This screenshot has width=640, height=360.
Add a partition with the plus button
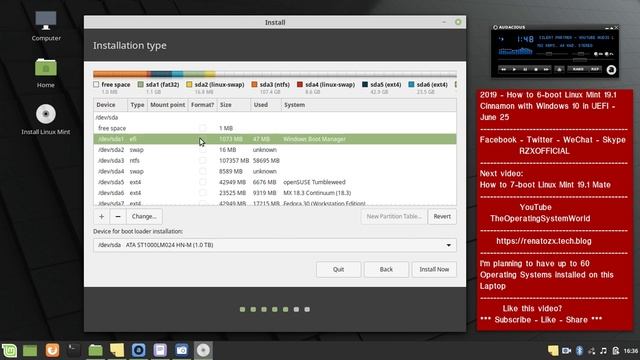[x=101, y=216]
